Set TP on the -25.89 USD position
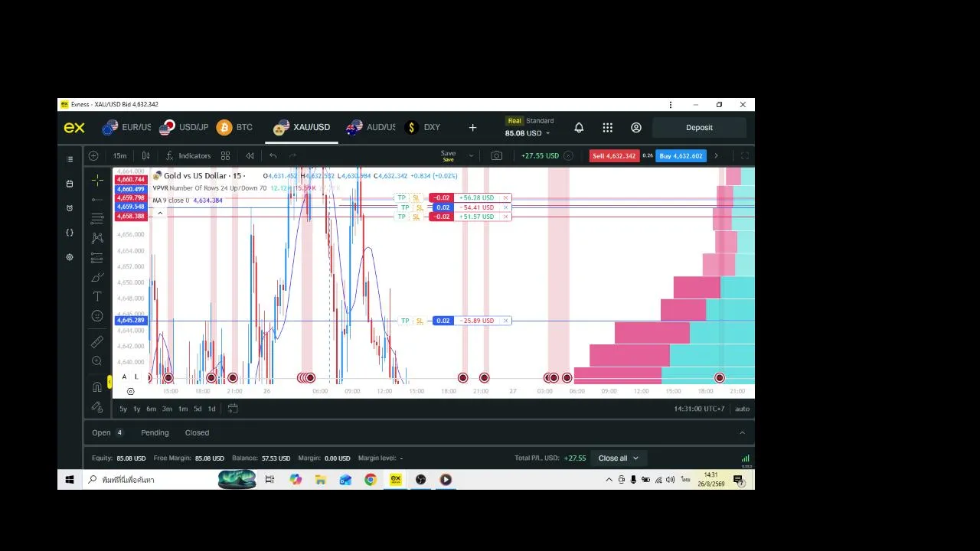This screenshot has width=980, height=551. click(405, 321)
